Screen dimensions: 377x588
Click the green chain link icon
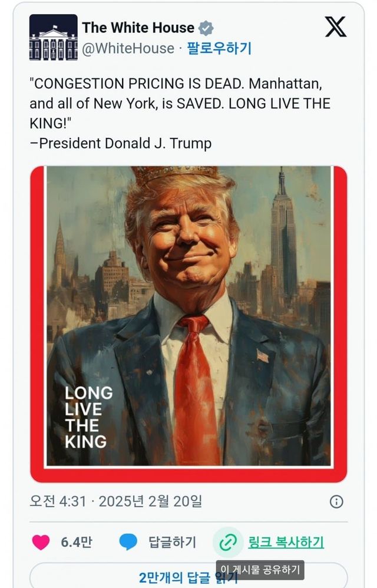tap(228, 542)
